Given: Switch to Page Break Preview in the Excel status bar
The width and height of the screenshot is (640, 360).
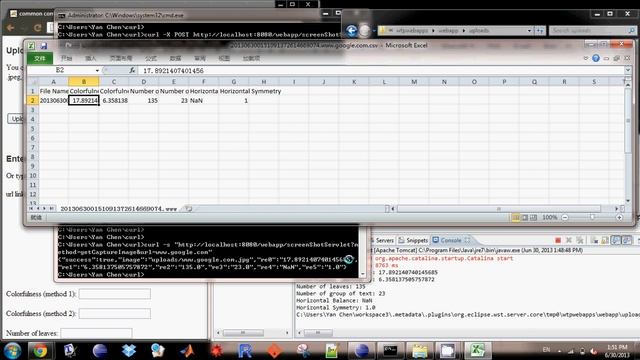Looking at the screenshot, I should coord(533,218).
